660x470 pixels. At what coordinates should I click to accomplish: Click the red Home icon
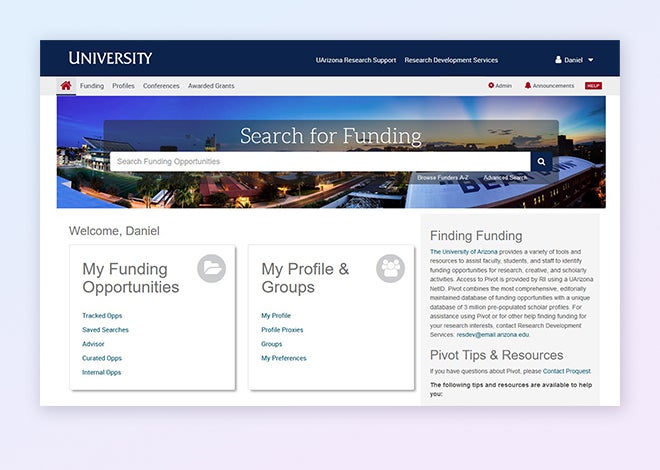click(x=66, y=86)
